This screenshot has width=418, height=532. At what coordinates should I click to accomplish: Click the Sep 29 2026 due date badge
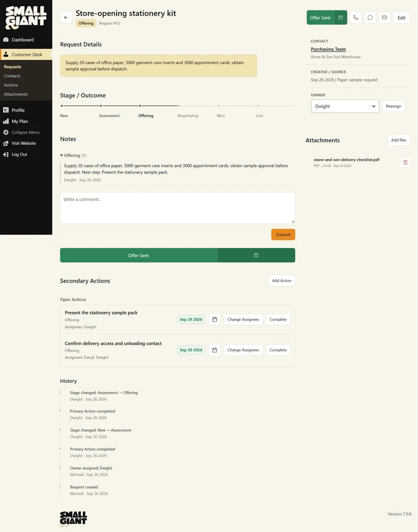[x=191, y=319]
